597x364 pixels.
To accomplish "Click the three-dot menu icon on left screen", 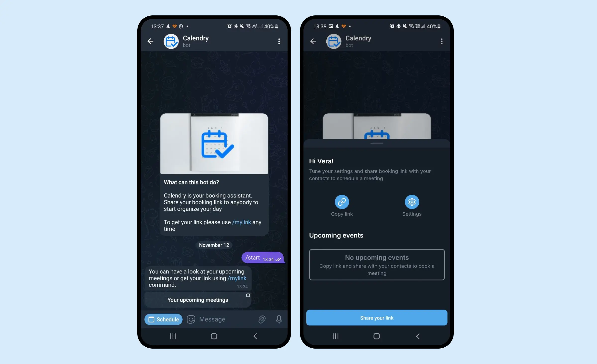I will tap(279, 41).
